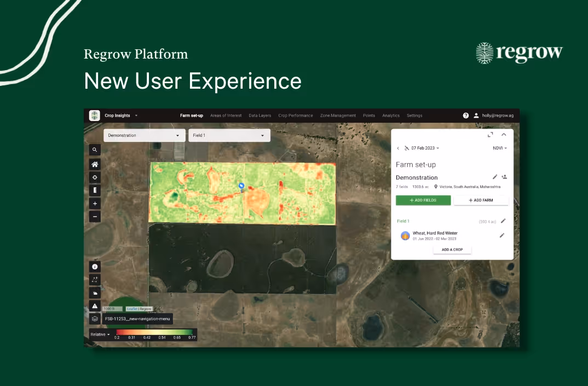Click the crosshair locate icon
The width and height of the screenshot is (588, 386).
(x=95, y=177)
